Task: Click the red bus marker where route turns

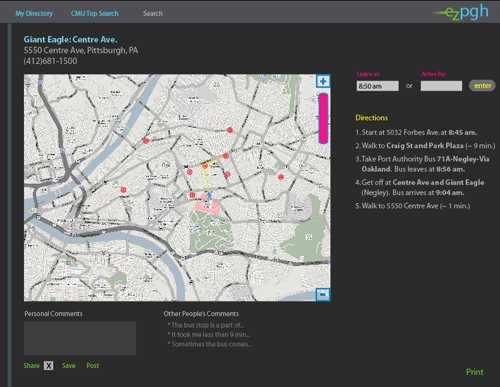Action: point(205,166)
